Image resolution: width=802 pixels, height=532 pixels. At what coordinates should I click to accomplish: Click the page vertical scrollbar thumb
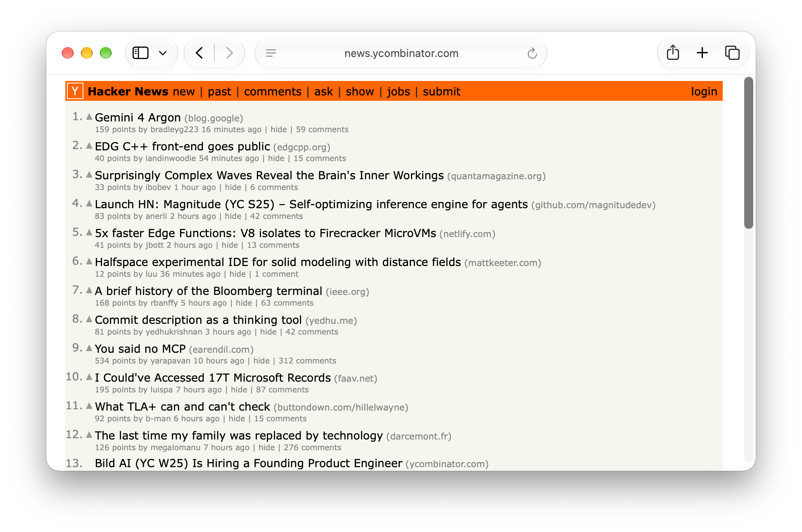pyautogui.click(x=749, y=153)
